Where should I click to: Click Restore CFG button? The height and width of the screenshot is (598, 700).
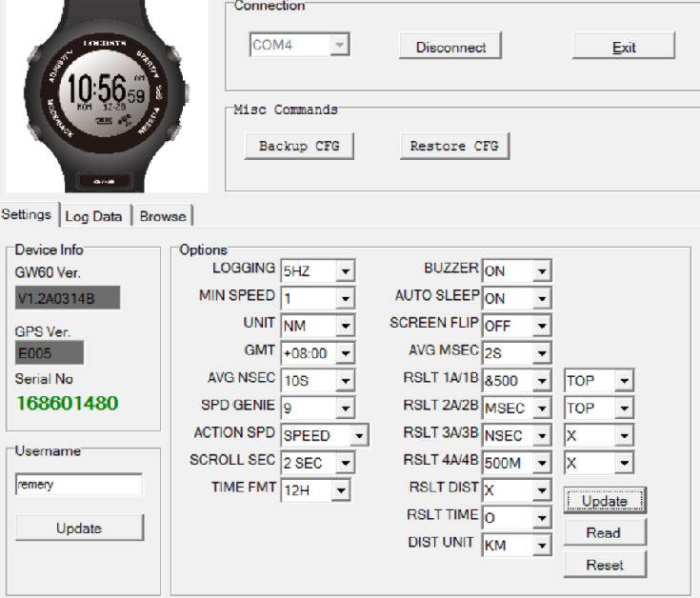(453, 146)
